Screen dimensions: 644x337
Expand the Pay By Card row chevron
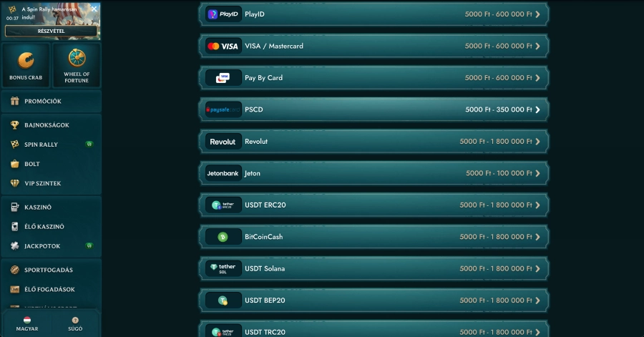tap(537, 77)
